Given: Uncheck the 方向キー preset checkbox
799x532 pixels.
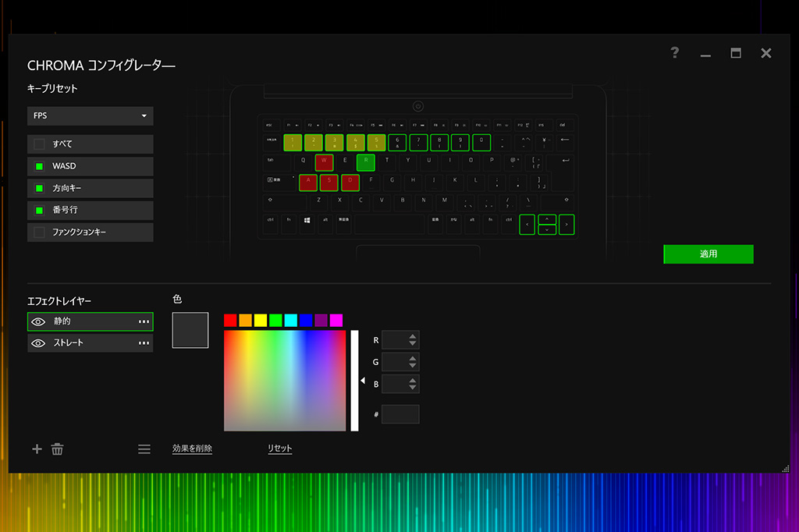Looking at the screenshot, I should (39, 189).
